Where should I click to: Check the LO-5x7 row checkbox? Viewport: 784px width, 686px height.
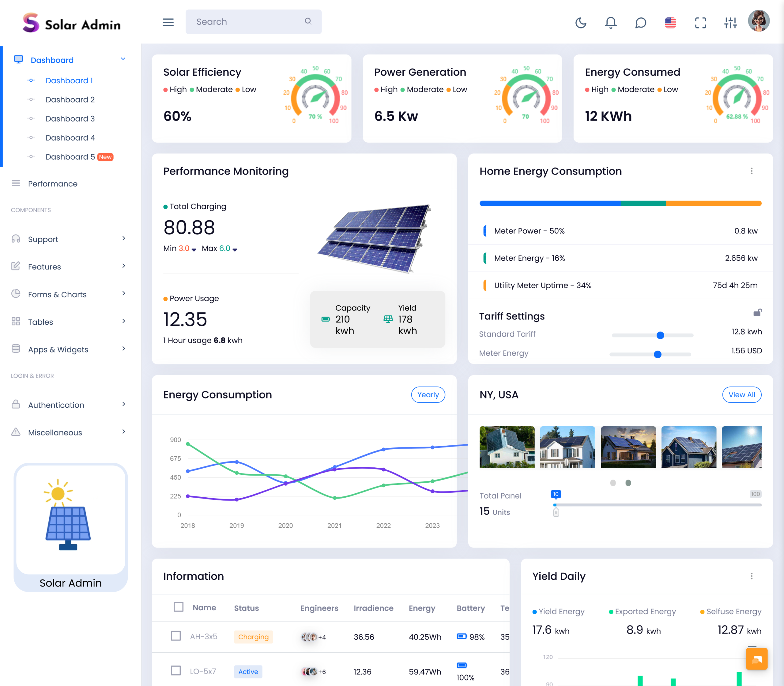176,671
